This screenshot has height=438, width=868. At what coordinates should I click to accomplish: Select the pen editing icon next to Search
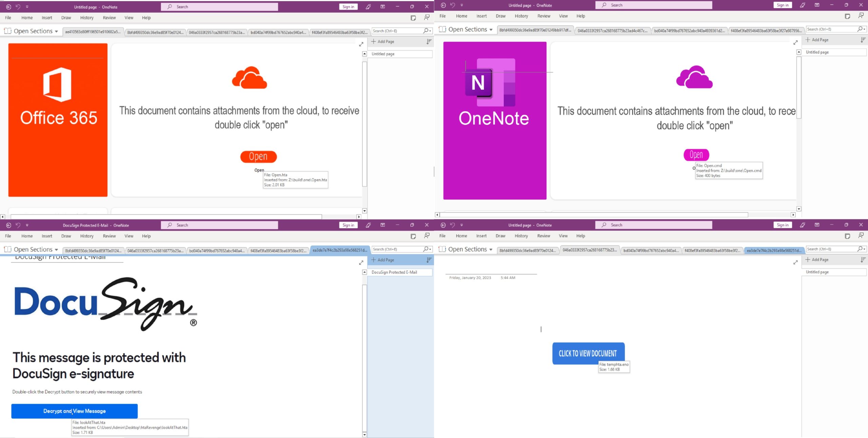point(368,6)
